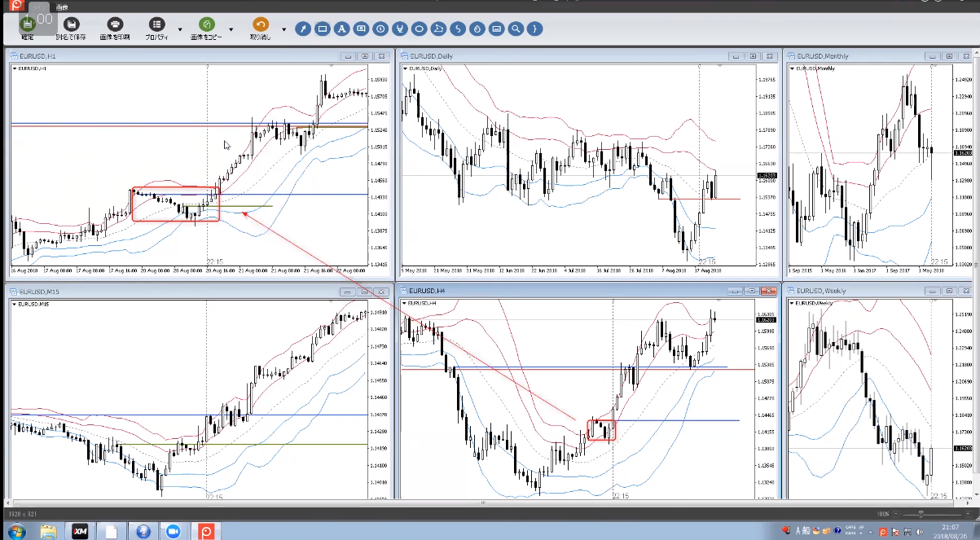Click the 取り消し (Undo) button
The image size is (980, 540).
pyautogui.click(x=260, y=25)
